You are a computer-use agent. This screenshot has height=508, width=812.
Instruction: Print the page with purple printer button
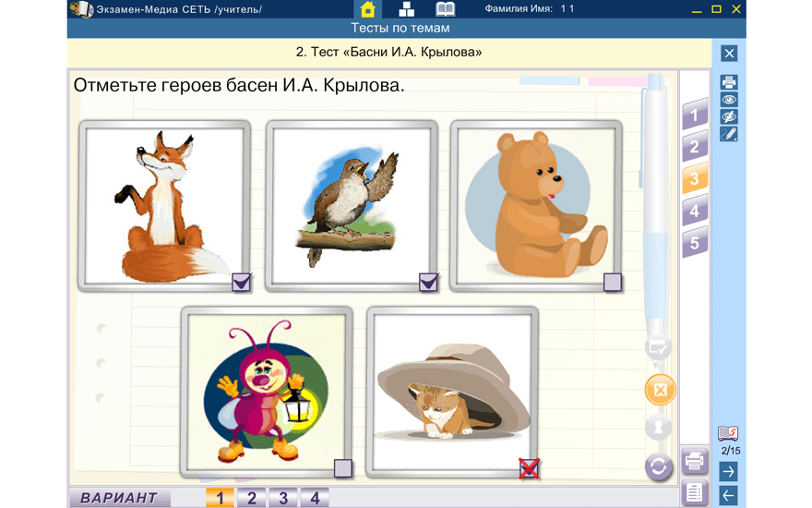(695, 460)
